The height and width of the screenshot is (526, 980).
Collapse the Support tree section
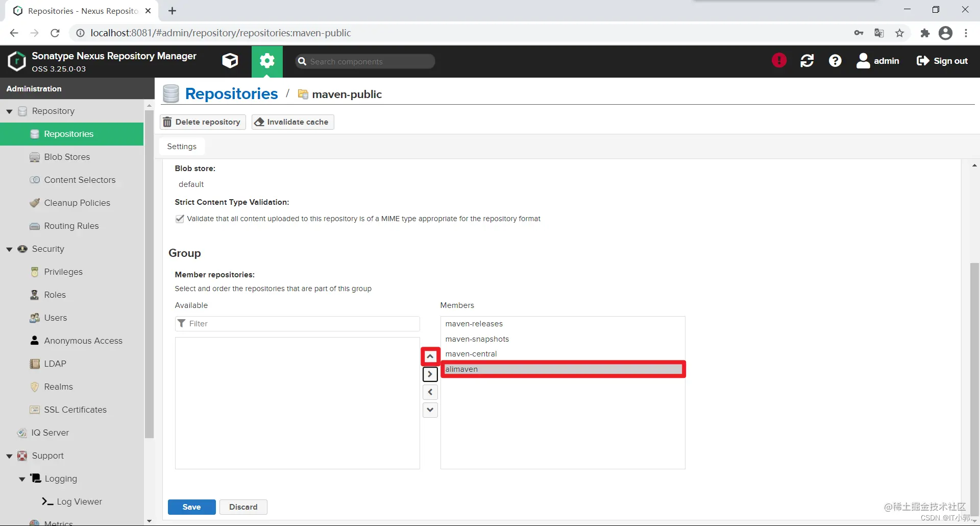click(9, 456)
